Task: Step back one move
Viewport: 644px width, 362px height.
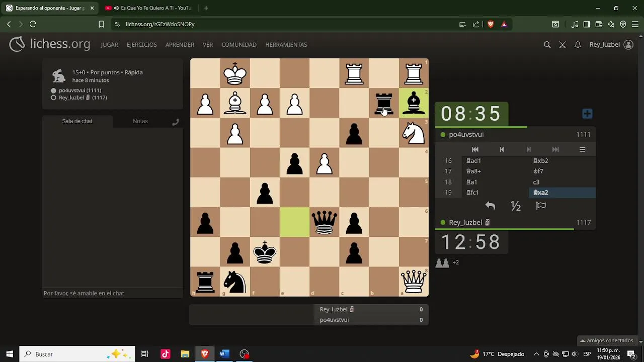Action: coord(502,149)
